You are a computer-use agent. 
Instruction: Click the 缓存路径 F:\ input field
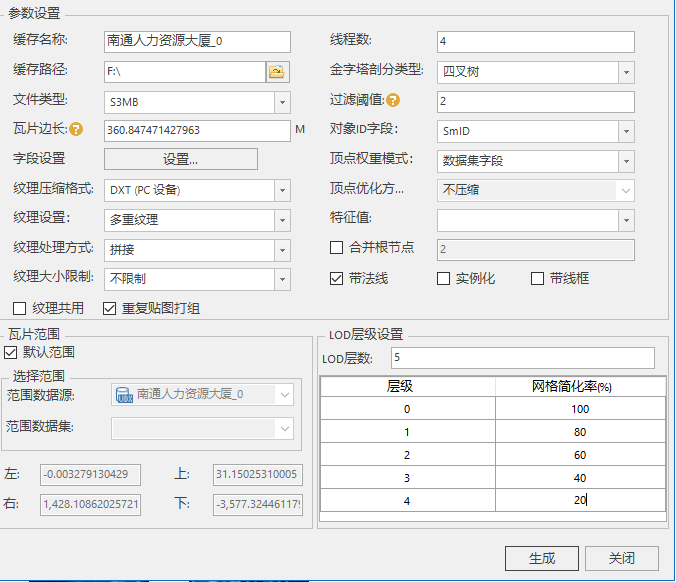(185, 72)
